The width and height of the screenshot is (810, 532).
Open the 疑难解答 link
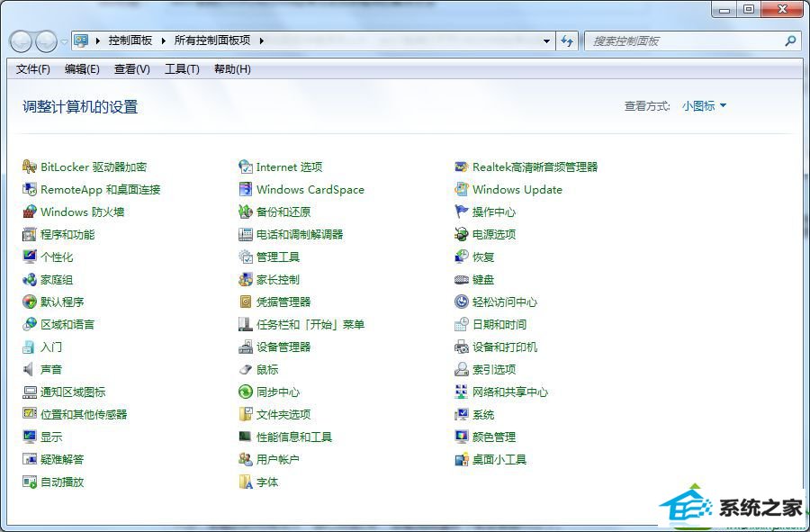click(x=62, y=460)
